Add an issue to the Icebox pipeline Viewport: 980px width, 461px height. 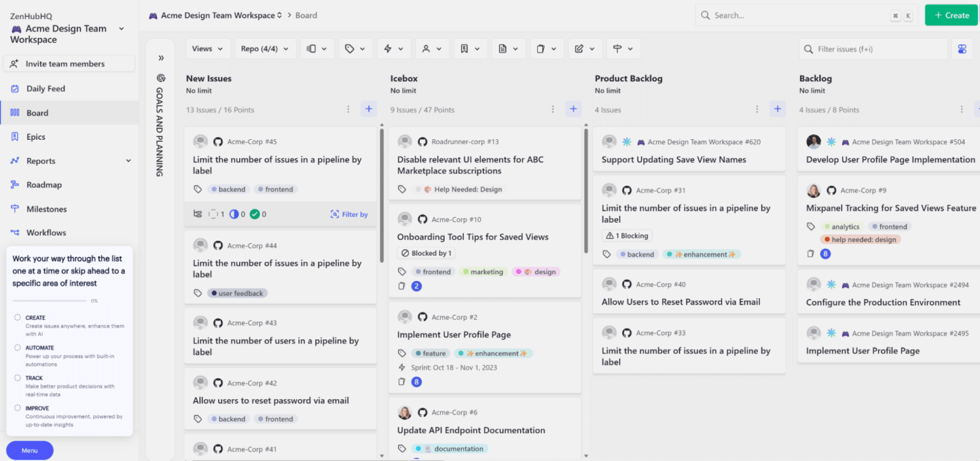[574, 109]
